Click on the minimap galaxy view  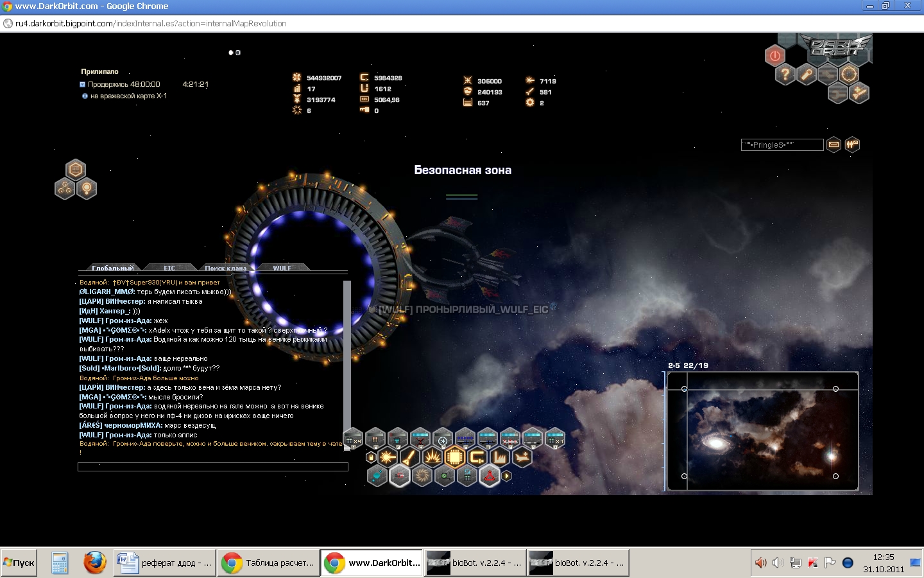(763, 432)
